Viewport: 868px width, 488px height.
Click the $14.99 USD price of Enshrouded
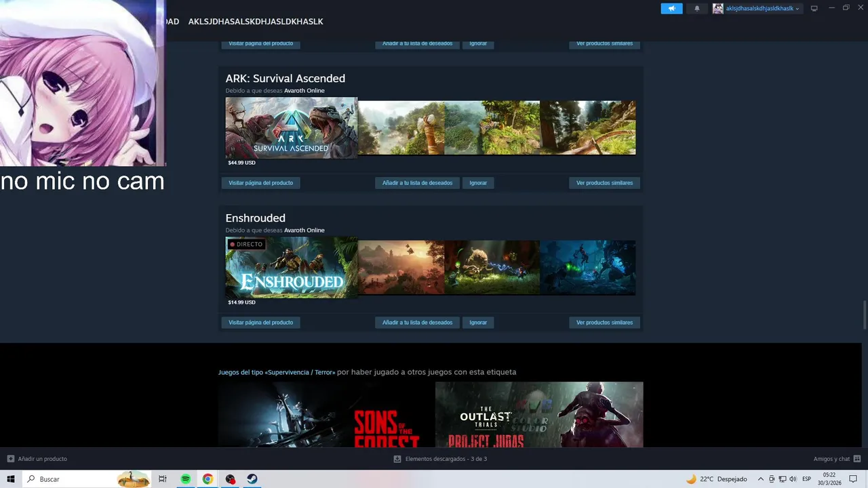(x=241, y=302)
